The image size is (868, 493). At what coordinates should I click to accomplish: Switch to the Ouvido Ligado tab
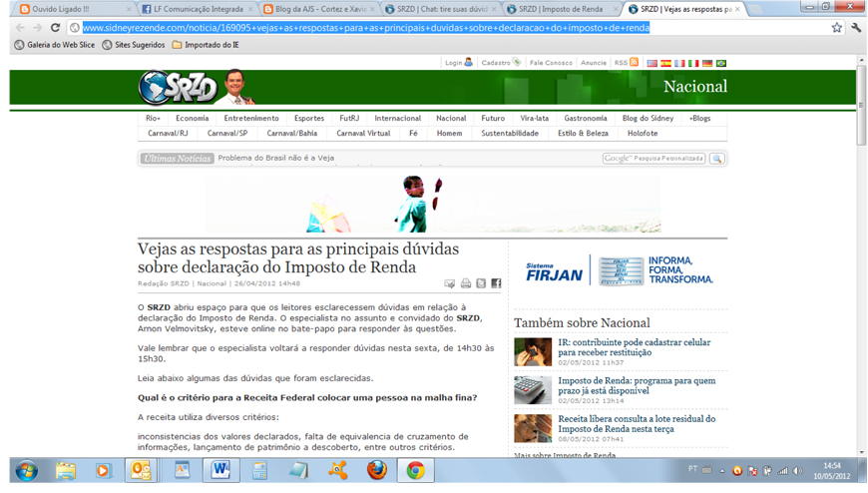tap(75, 9)
